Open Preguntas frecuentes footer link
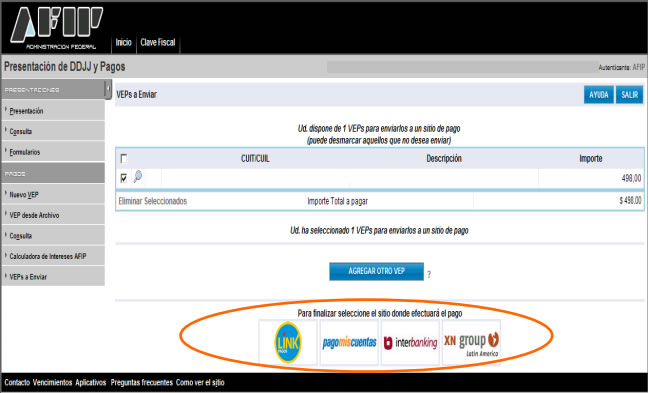Screen dimensions: 648x393 [x=142, y=383]
